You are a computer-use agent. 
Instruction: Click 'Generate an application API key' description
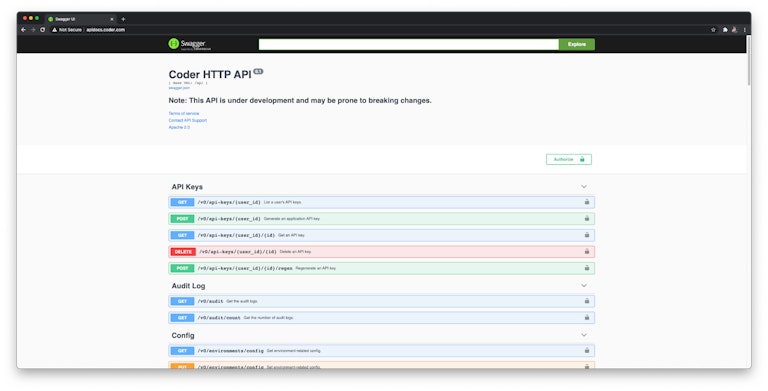tap(291, 219)
